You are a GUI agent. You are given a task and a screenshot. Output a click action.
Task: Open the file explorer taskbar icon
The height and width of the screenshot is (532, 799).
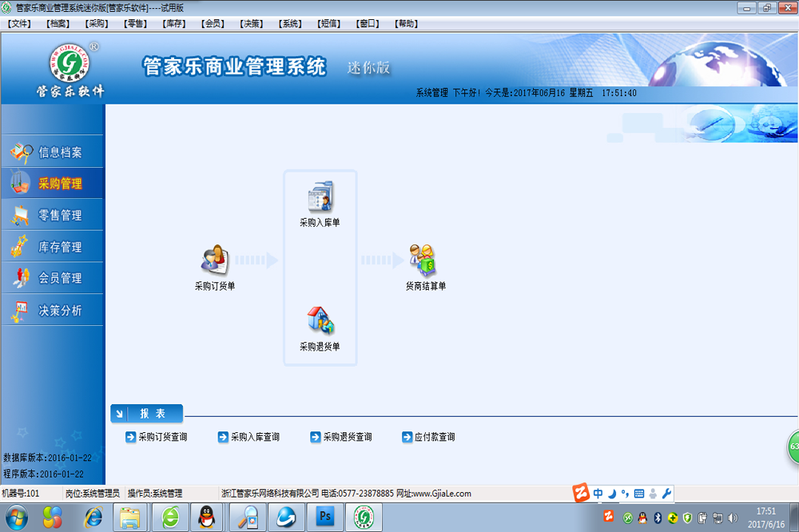tap(130, 518)
